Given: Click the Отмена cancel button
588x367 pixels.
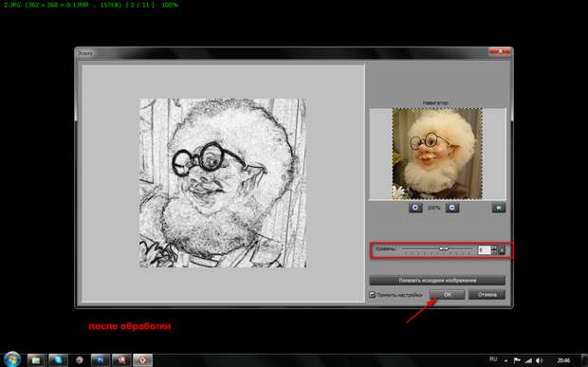Looking at the screenshot, I should click(487, 295).
